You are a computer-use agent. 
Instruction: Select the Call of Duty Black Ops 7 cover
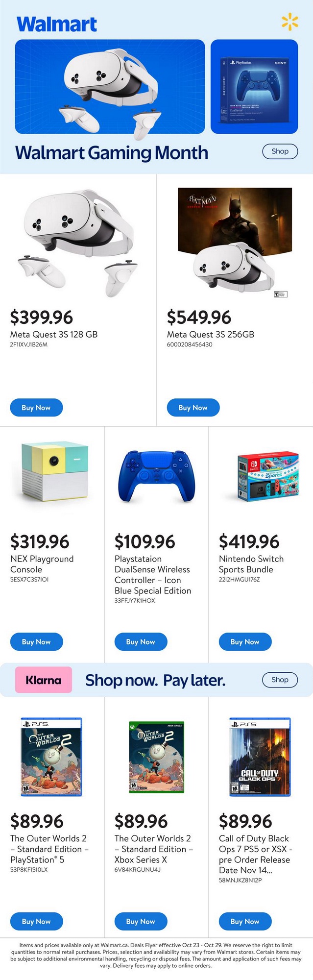tap(260, 757)
